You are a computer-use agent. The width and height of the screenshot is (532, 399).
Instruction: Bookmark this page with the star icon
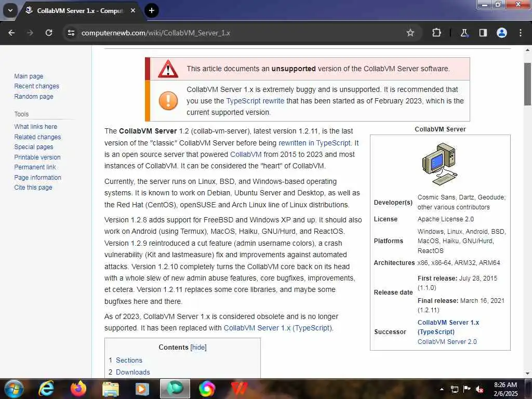(410, 33)
